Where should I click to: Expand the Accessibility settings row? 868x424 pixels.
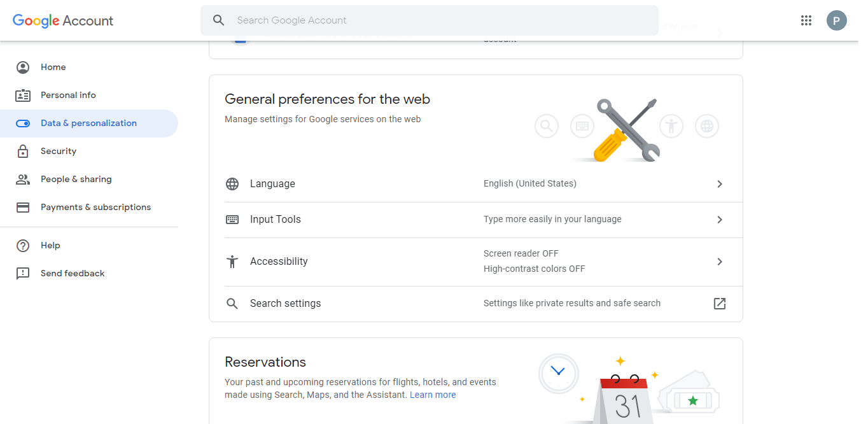pyautogui.click(x=720, y=261)
